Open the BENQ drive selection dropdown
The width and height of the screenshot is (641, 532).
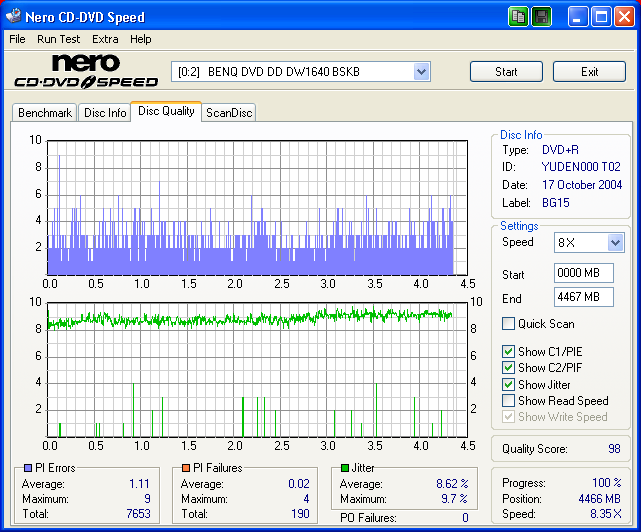coord(421,71)
